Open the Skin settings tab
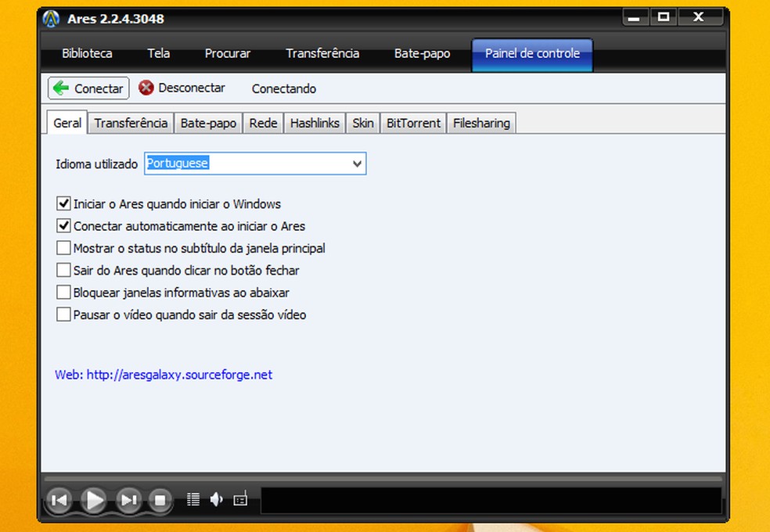The width and height of the screenshot is (770, 532). pos(363,123)
